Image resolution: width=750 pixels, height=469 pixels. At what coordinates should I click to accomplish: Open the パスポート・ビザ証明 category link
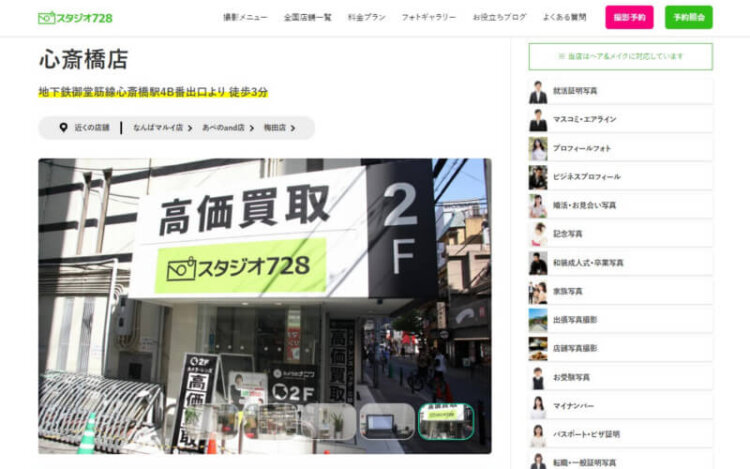620,435
